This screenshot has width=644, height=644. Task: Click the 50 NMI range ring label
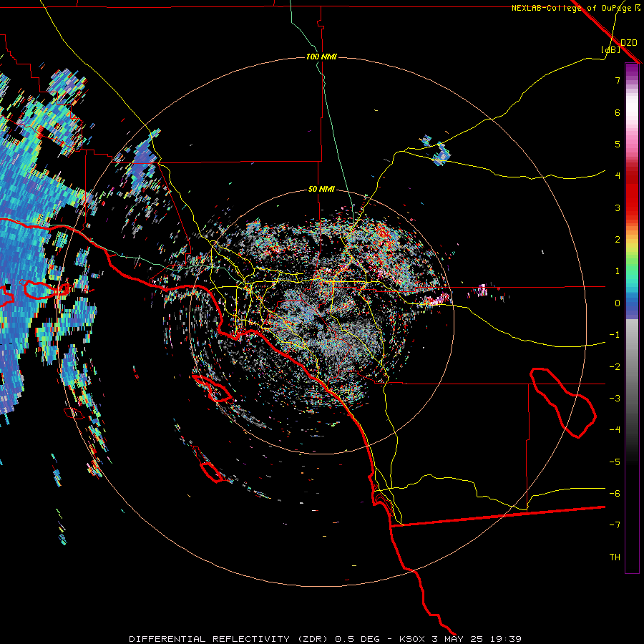pyautogui.click(x=321, y=190)
